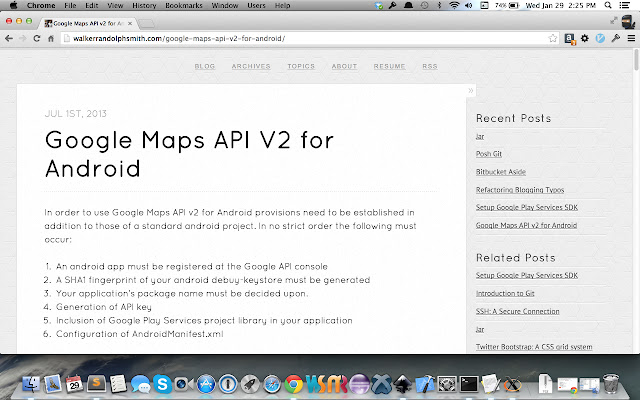Screen dimensions: 640x400
Task: Open Notification Center list icon
Action: (x=624, y=5)
